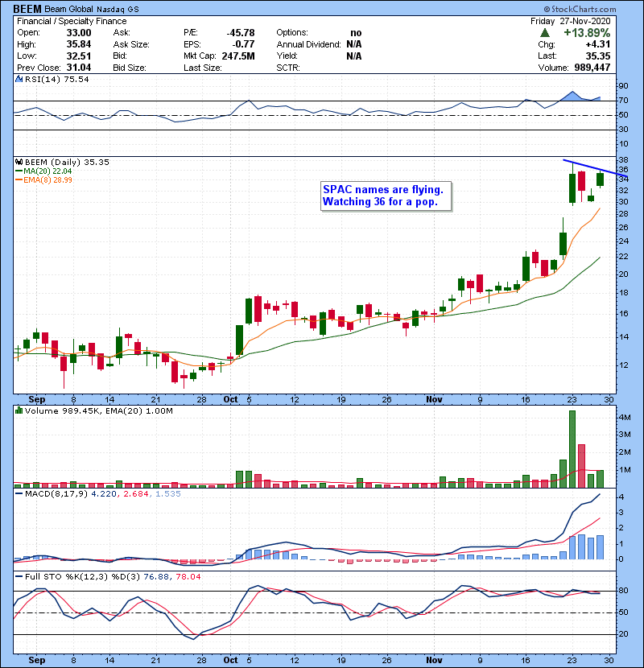
Task: Click the EPS value -0.77
Action: (243, 44)
